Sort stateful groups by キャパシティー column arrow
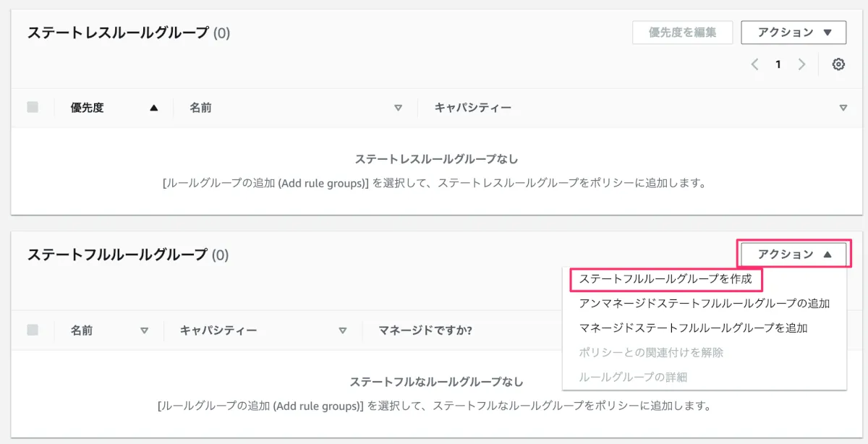Image resolution: width=868 pixels, height=444 pixels. point(343,330)
